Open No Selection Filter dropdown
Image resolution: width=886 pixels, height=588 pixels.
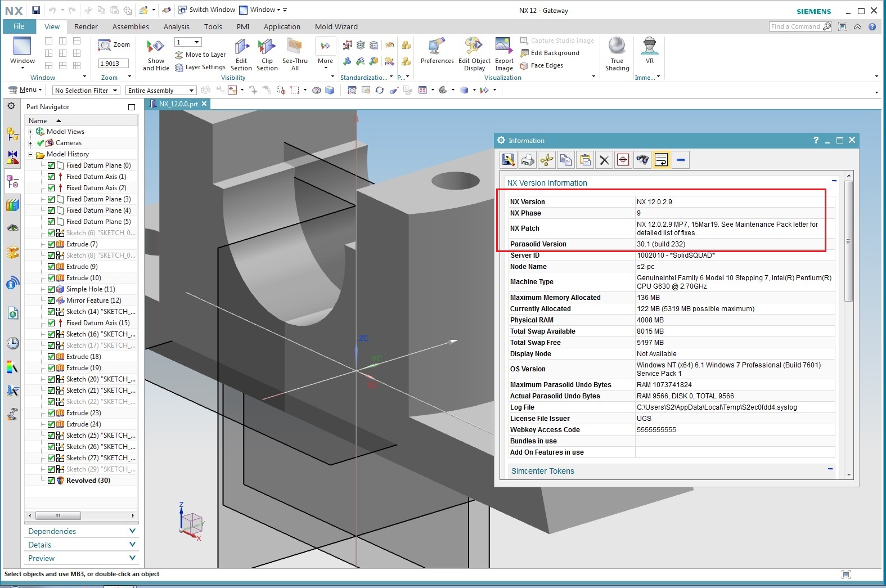(x=86, y=90)
